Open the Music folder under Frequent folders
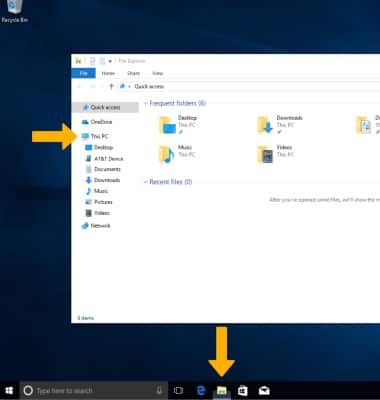Image resolution: width=380 pixels, height=400 pixels. click(x=176, y=154)
